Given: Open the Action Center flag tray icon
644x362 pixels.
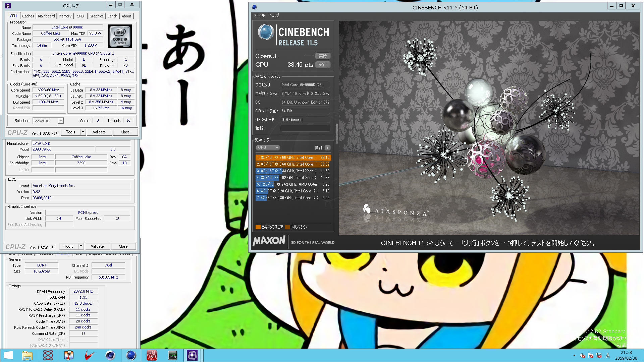Looking at the screenshot, I should click(591, 356).
